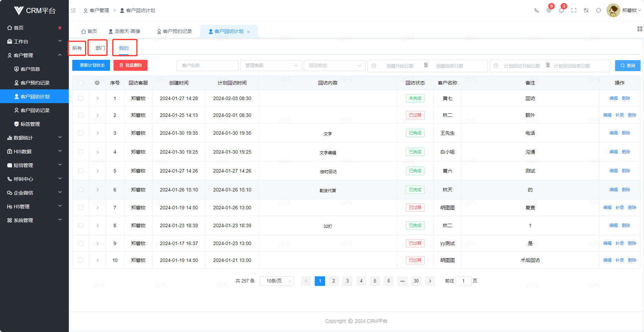Open 首页 in the sidebar
The image size is (644, 332).
point(34,27)
